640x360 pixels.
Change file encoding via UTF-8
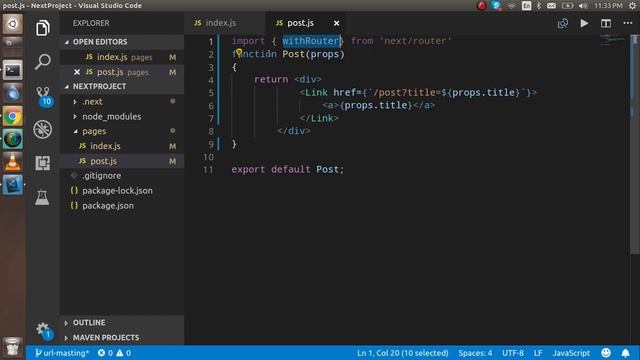(513, 353)
